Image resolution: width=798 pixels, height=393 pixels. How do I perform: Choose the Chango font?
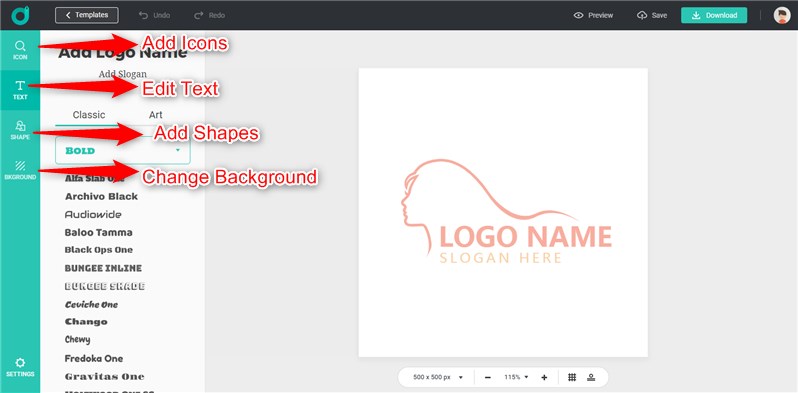pyautogui.click(x=86, y=322)
